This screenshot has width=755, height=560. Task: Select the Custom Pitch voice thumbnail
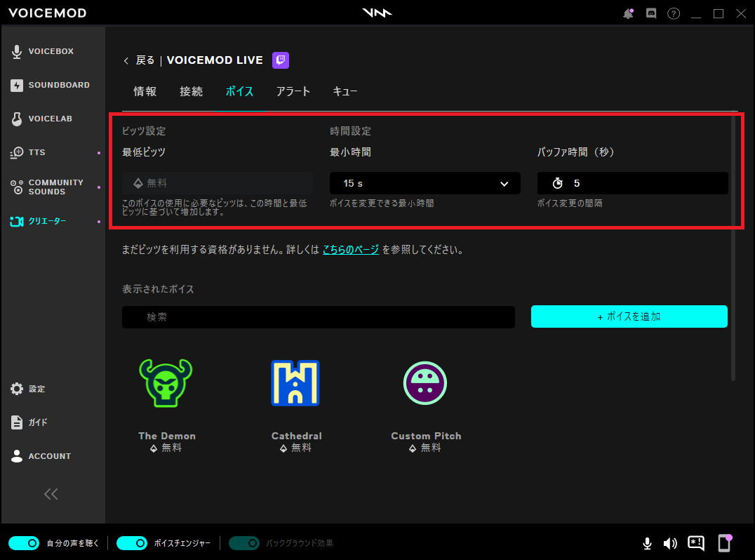(425, 382)
